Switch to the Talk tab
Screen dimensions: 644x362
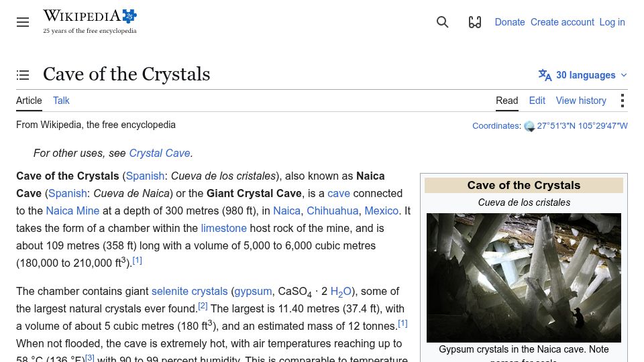pos(61,101)
